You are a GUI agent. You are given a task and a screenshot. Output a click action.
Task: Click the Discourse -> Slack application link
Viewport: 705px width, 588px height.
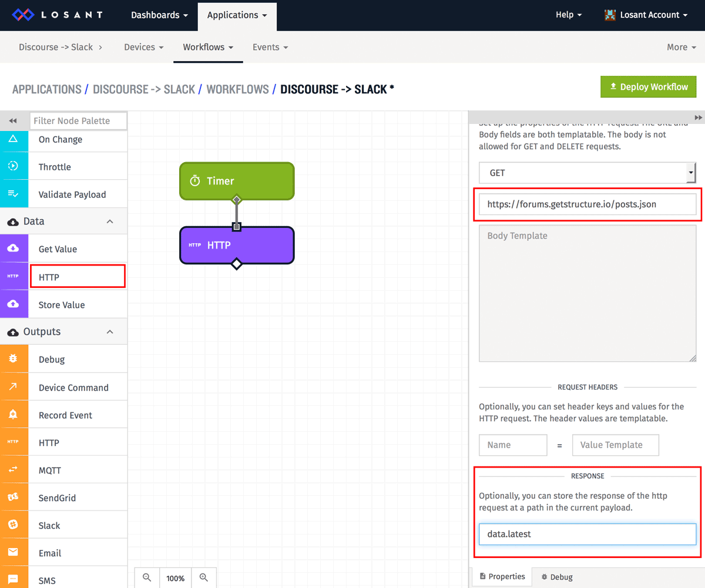(56, 47)
